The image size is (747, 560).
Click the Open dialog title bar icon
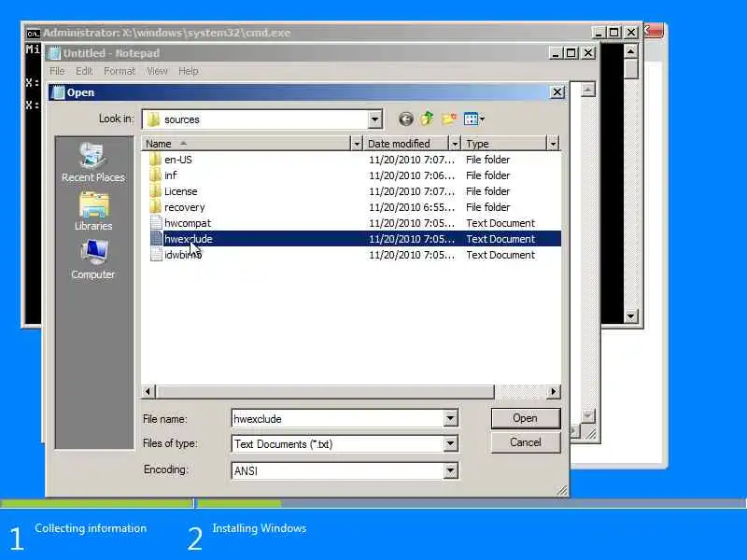pos(58,92)
